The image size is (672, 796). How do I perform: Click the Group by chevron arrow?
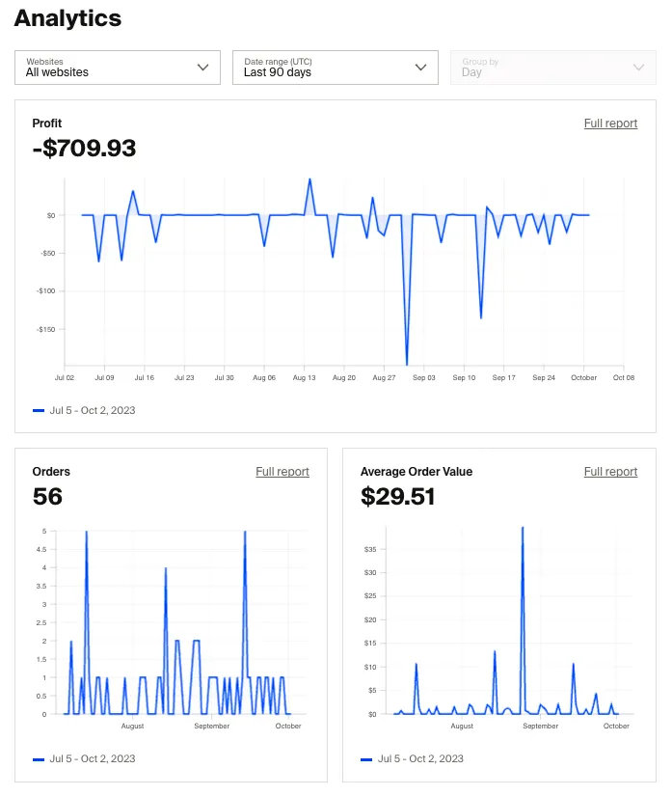(638, 68)
